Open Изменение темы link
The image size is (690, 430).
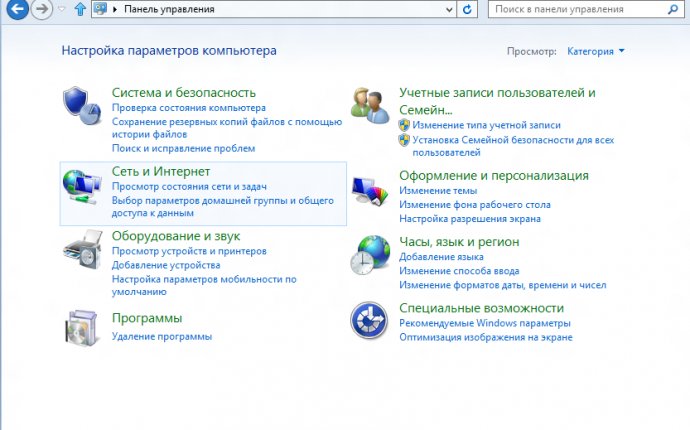click(438, 191)
